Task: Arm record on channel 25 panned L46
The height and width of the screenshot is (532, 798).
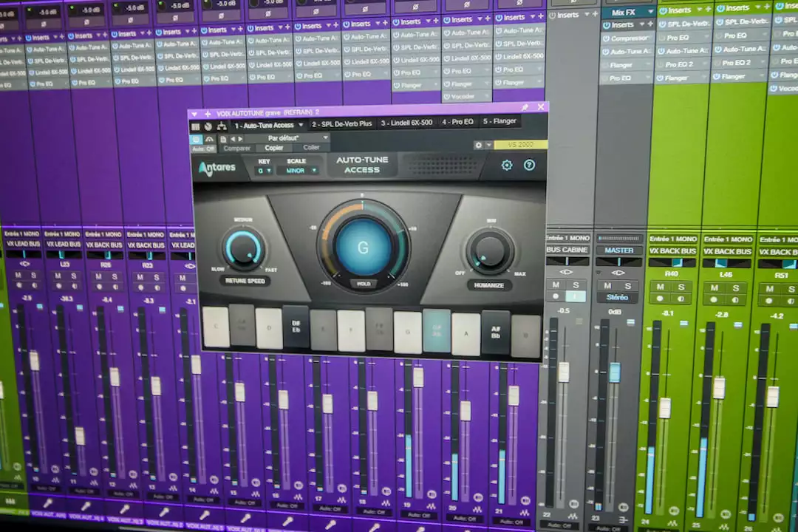Action: 714,300
